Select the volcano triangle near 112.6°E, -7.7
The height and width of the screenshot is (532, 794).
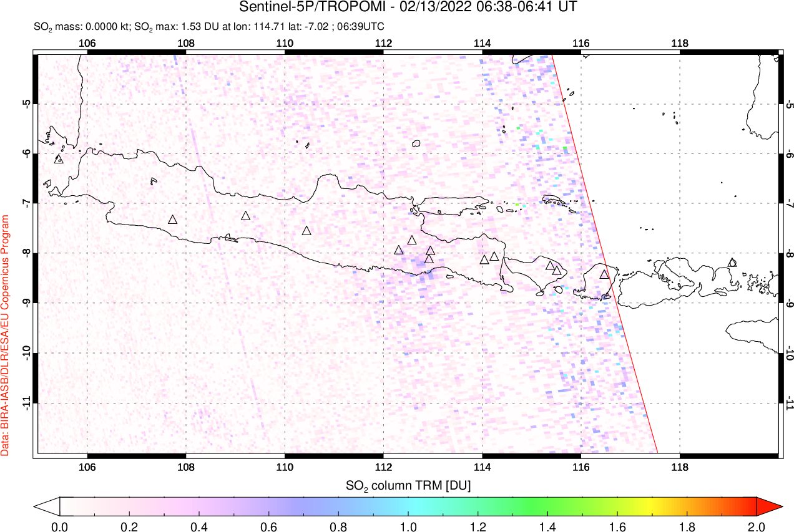click(x=412, y=240)
